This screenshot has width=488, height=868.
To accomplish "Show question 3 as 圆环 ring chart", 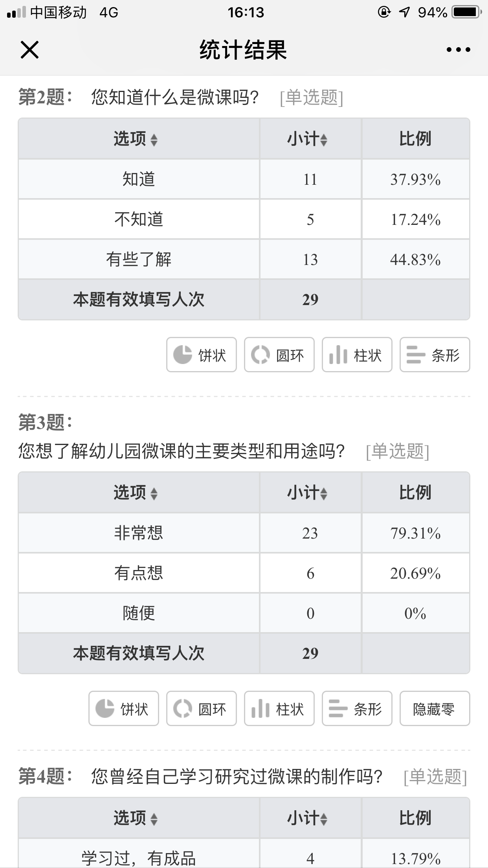I will 201,708.
